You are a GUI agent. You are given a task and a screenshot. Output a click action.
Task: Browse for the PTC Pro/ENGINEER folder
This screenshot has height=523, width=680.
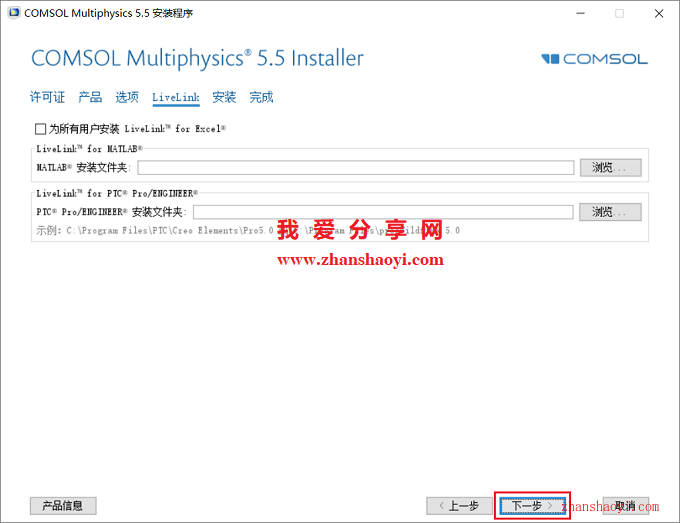tap(610, 212)
